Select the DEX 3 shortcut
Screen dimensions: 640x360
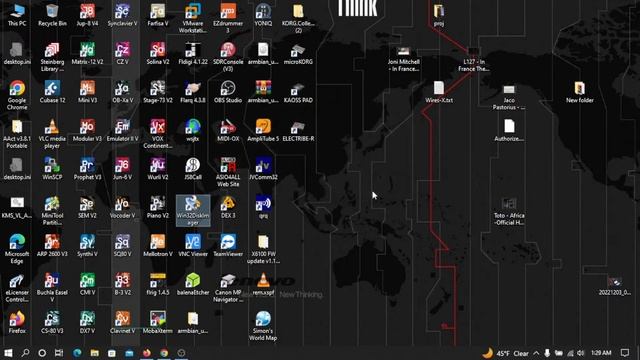coord(228,207)
